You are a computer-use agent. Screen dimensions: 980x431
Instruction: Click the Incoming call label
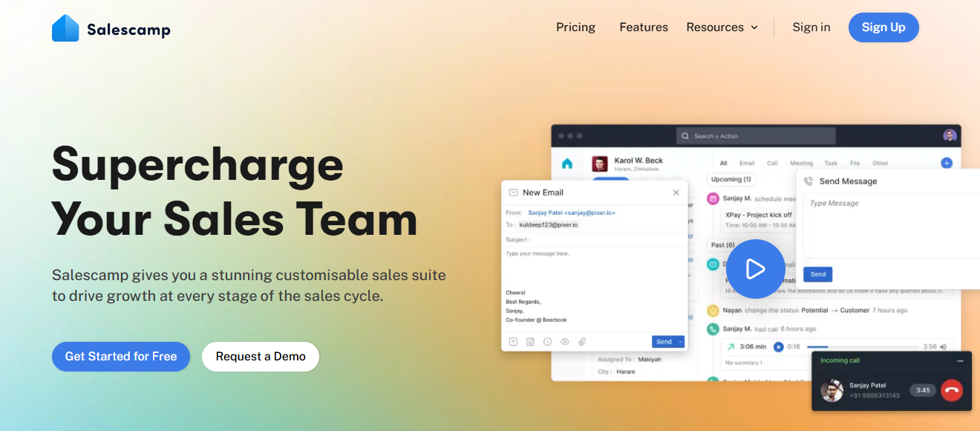tap(840, 360)
